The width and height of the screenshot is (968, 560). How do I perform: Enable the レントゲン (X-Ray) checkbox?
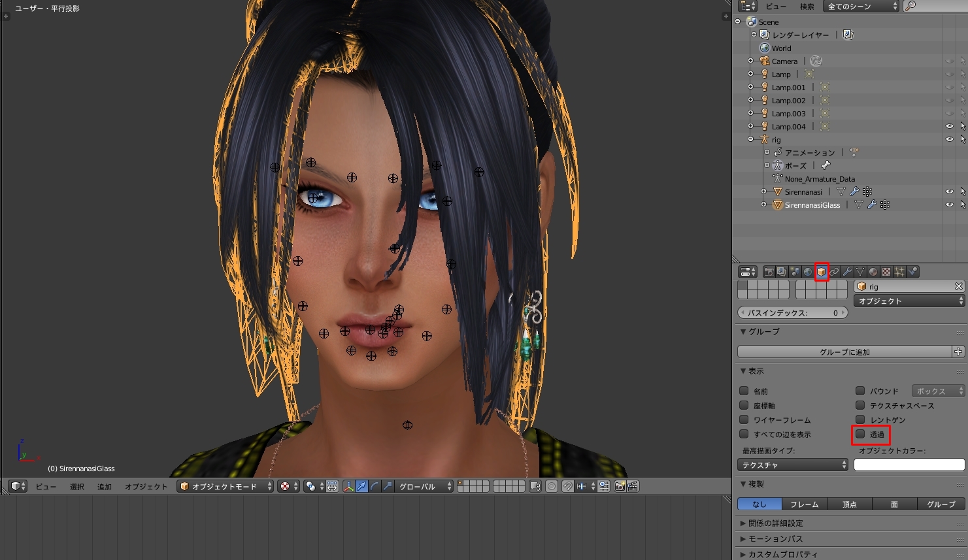click(x=860, y=420)
